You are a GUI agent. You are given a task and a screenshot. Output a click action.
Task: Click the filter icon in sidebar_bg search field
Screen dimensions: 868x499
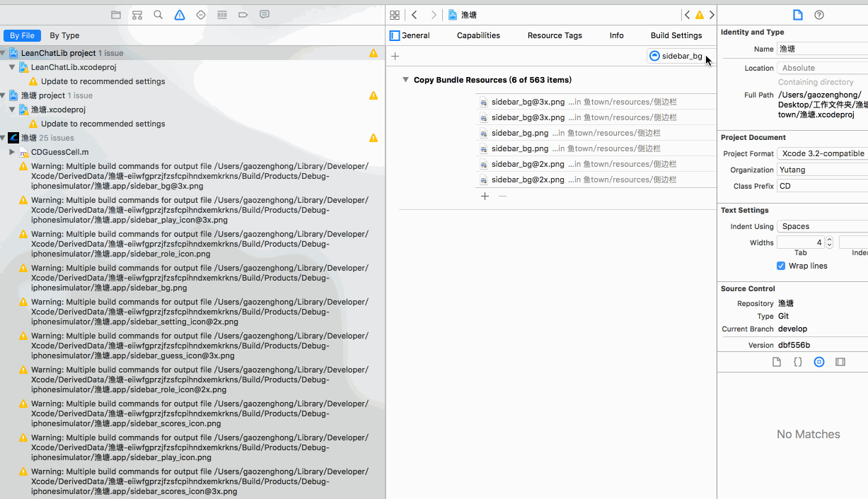click(x=654, y=56)
